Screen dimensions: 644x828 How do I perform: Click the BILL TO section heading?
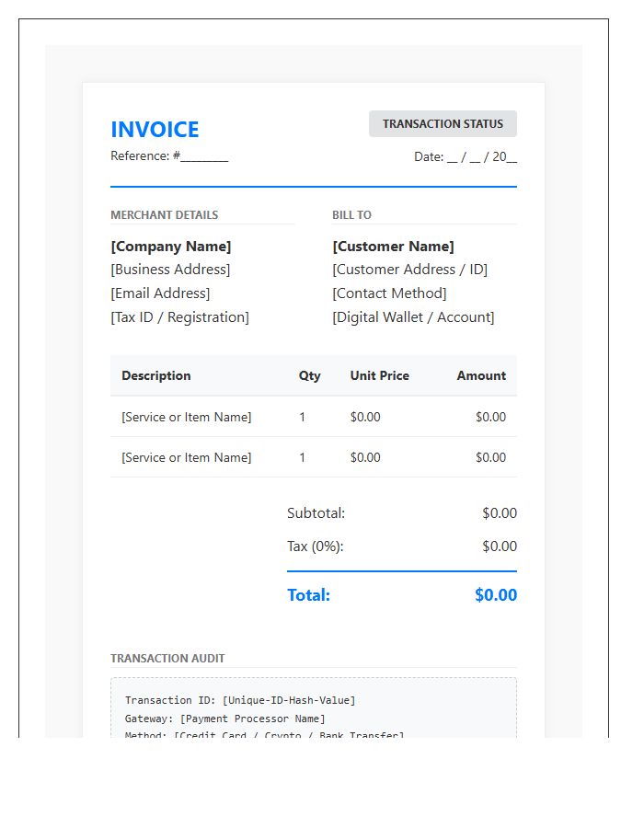click(x=351, y=215)
